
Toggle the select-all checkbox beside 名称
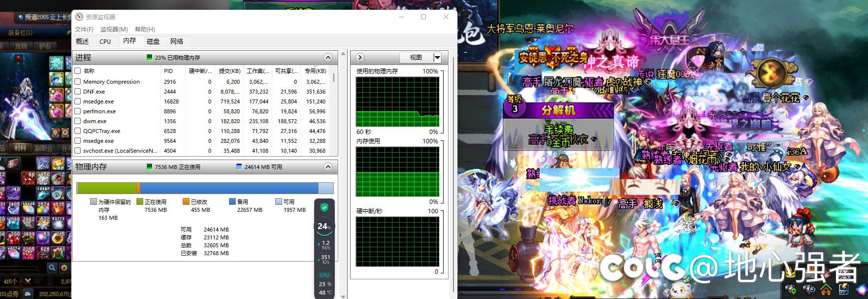pos(77,71)
